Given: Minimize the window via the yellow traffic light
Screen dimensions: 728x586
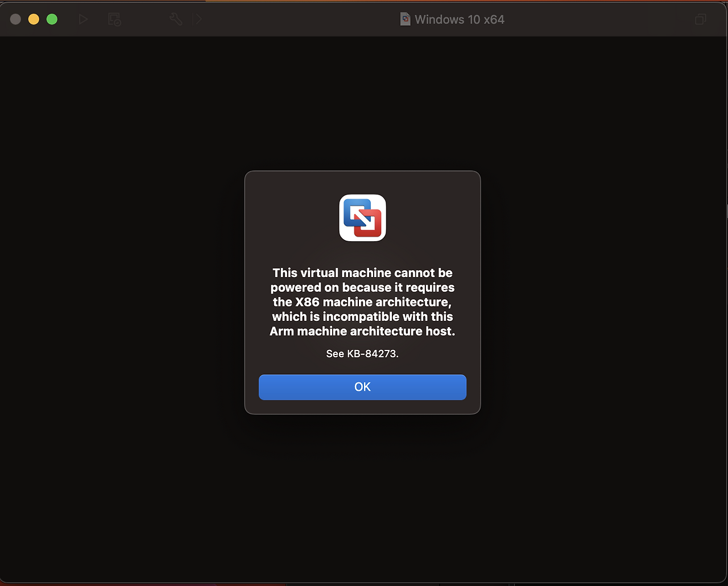Looking at the screenshot, I should [34, 19].
